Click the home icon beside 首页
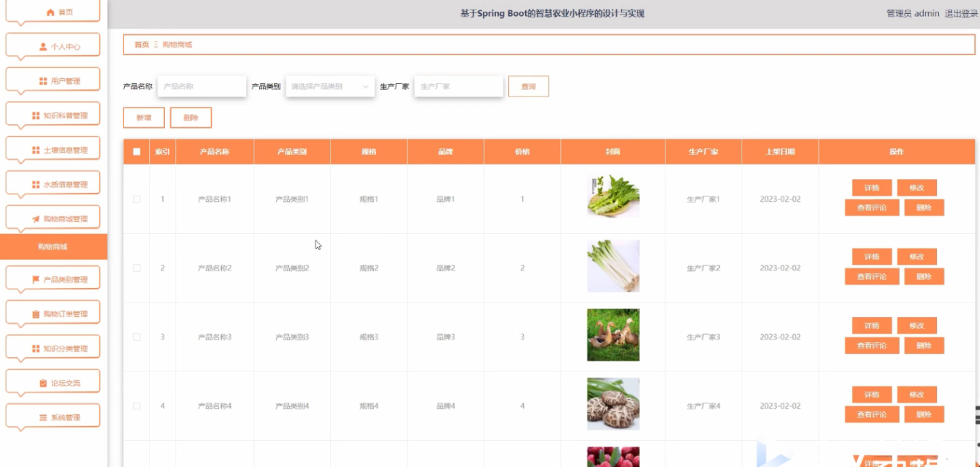The width and height of the screenshot is (980, 467). [x=50, y=12]
